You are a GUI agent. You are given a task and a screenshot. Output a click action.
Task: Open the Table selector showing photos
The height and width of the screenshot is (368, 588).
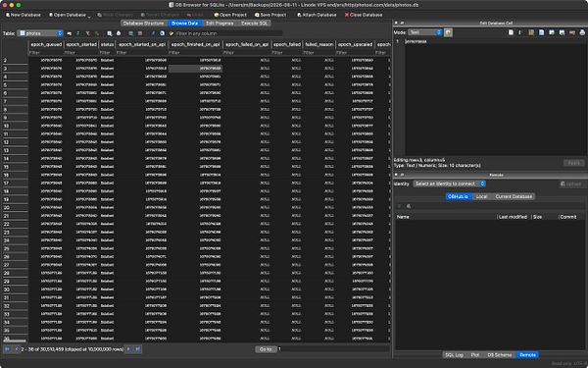tap(40, 33)
